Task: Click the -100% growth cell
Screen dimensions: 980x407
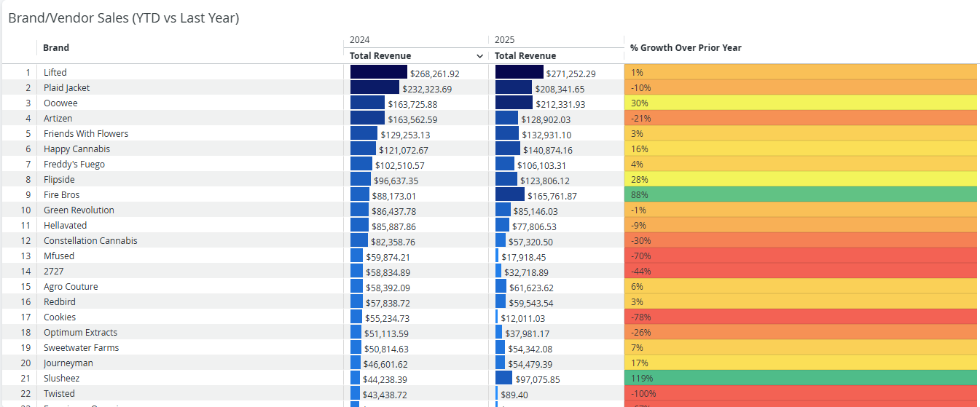Action: tap(801, 393)
